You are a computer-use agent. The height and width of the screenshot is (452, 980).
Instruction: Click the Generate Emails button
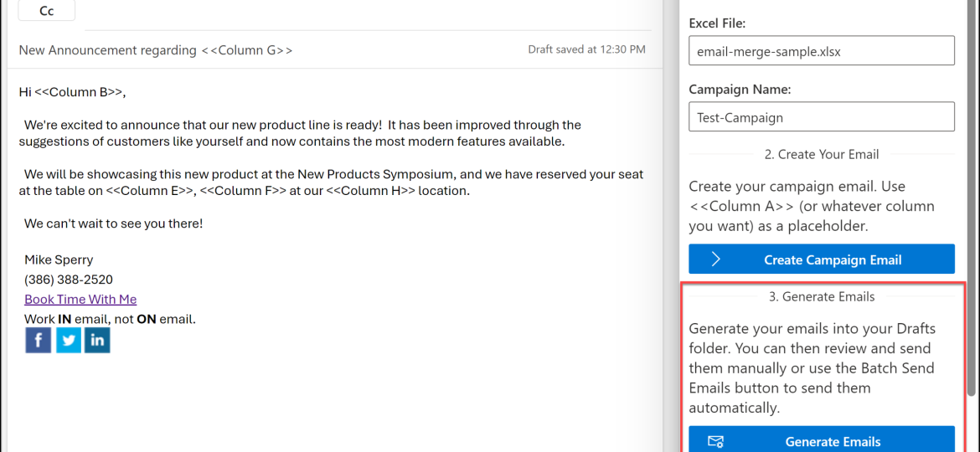(821, 439)
